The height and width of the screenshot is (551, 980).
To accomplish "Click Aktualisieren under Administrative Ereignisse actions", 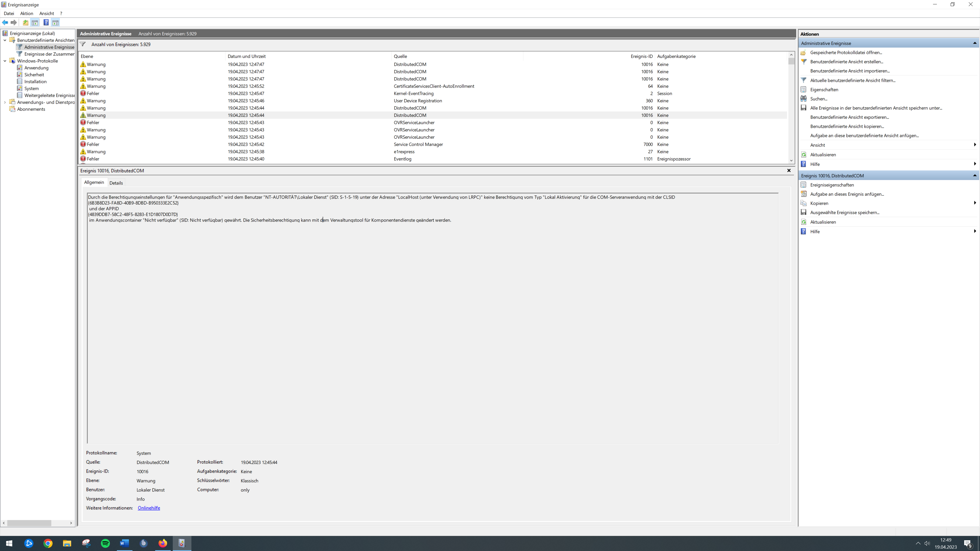I will pyautogui.click(x=823, y=155).
